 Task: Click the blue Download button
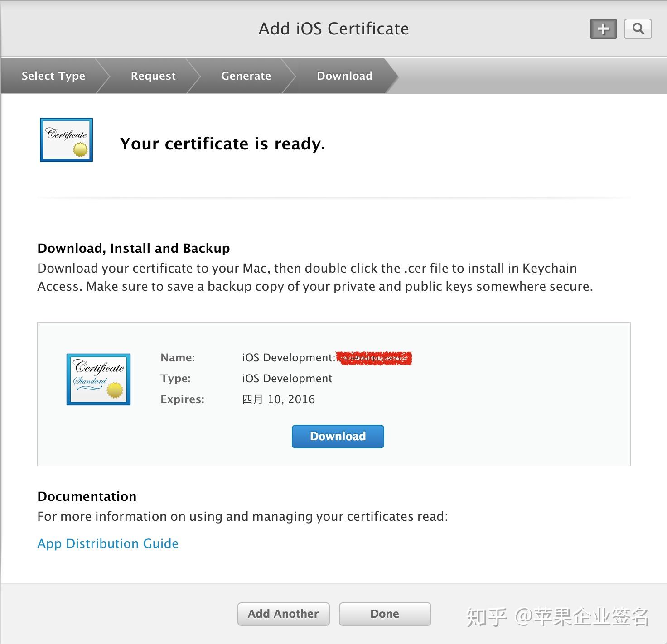[x=338, y=436]
